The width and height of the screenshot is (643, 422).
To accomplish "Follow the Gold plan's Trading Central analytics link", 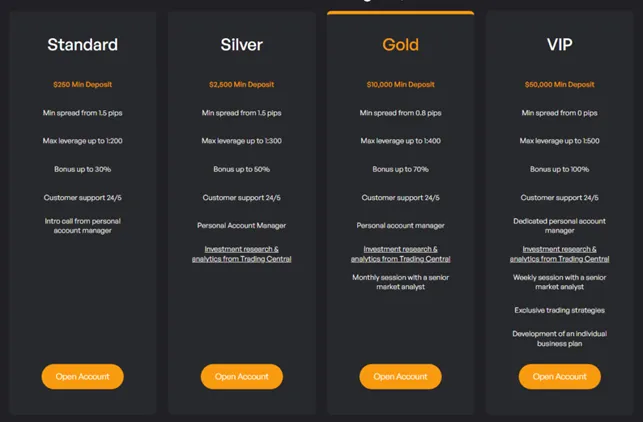I will pyautogui.click(x=400, y=254).
